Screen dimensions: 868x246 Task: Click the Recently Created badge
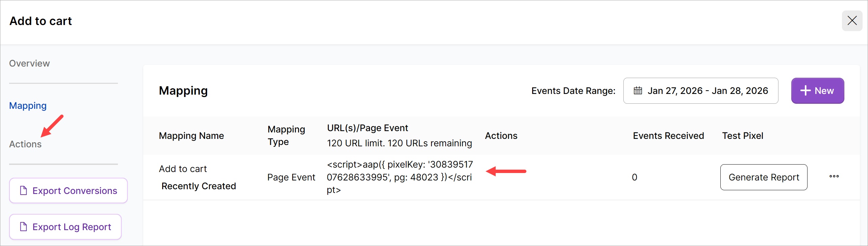click(x=199, y=186)
